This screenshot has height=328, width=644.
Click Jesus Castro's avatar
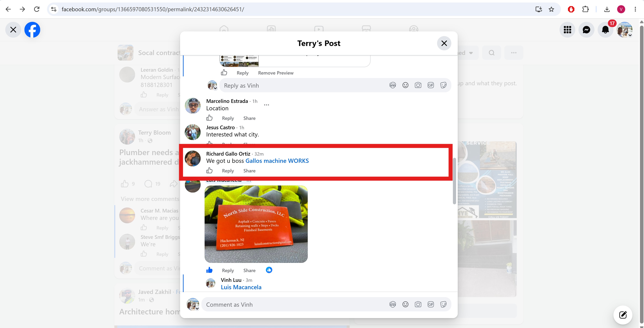point(192,132)
